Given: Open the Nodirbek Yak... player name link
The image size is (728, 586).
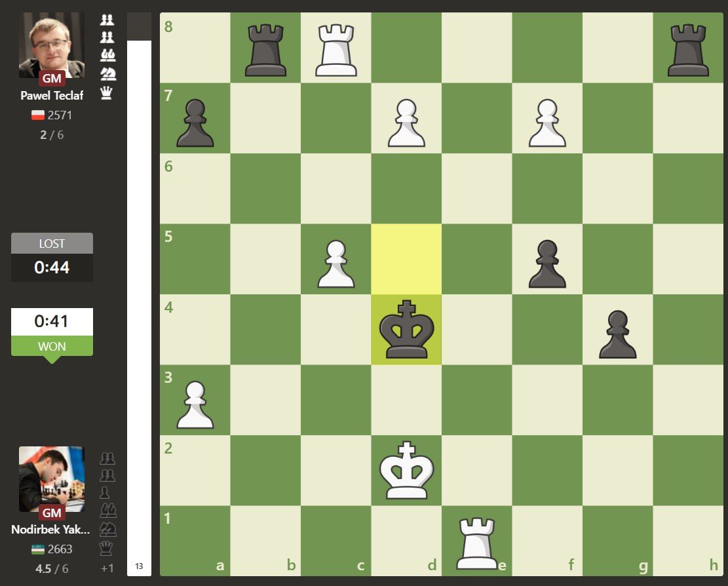Looking at the screenshot, I should point(50,530).
